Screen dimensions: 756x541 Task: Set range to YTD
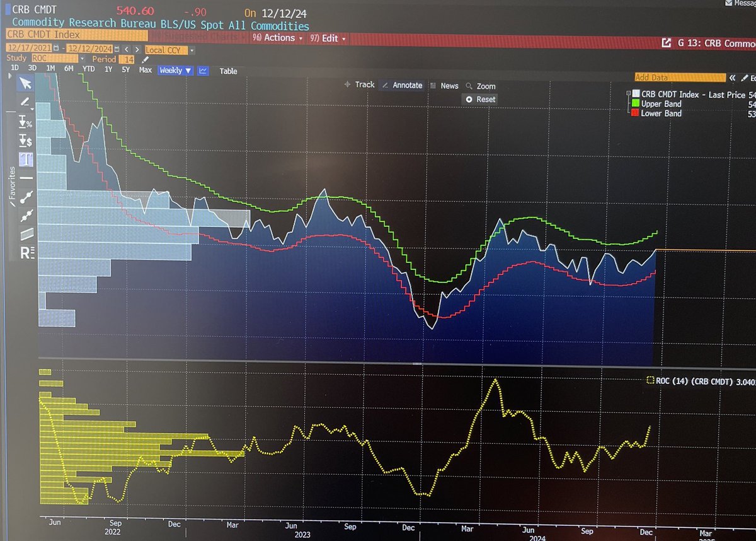[89, 69]
